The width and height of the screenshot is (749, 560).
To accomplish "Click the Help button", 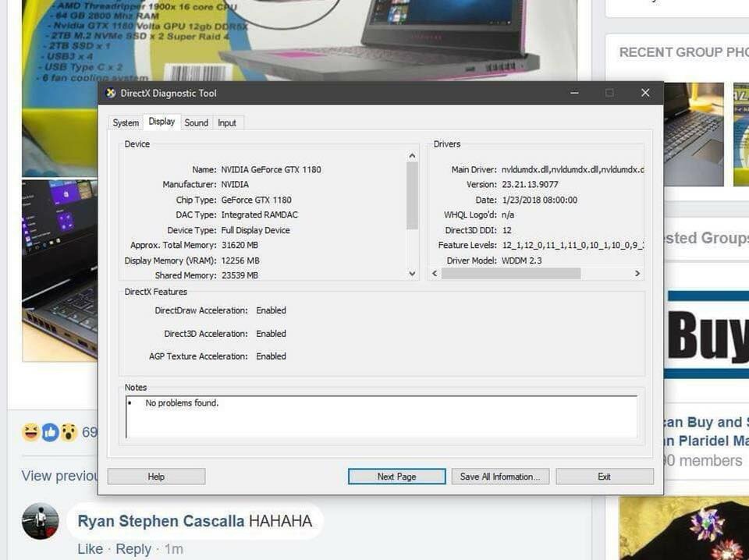I will [x=156, y=477].
